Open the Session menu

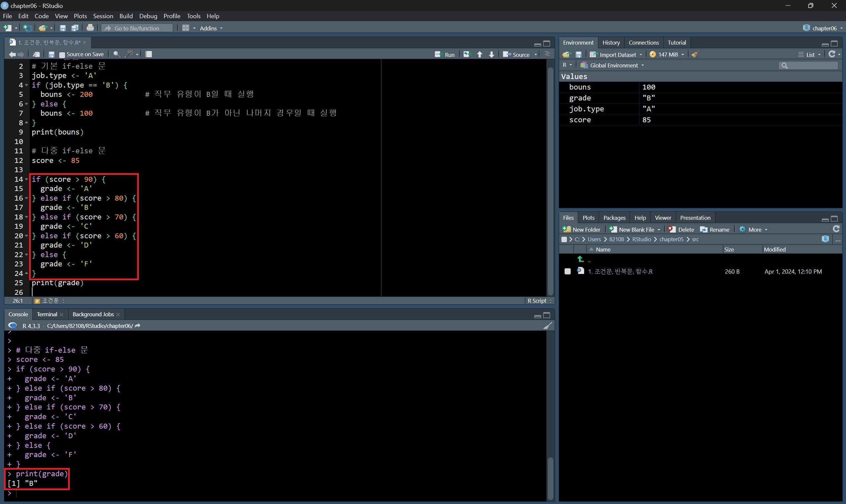coord(103,16)
